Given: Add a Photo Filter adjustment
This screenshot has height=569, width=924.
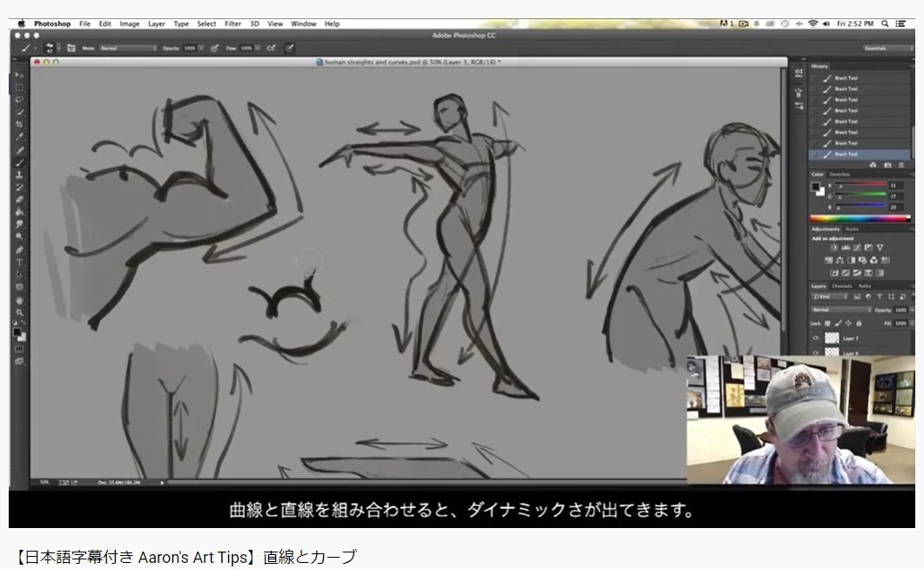Looking at the screenshot, I should coord(862,261).
